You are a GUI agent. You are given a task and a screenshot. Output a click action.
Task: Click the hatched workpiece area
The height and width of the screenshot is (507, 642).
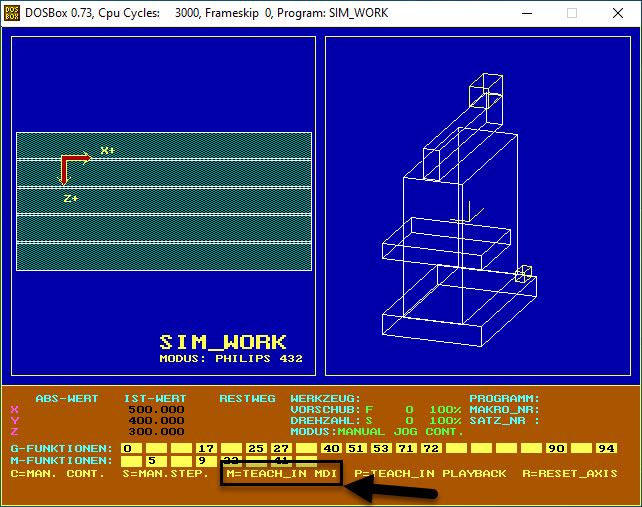pos(164,201)
